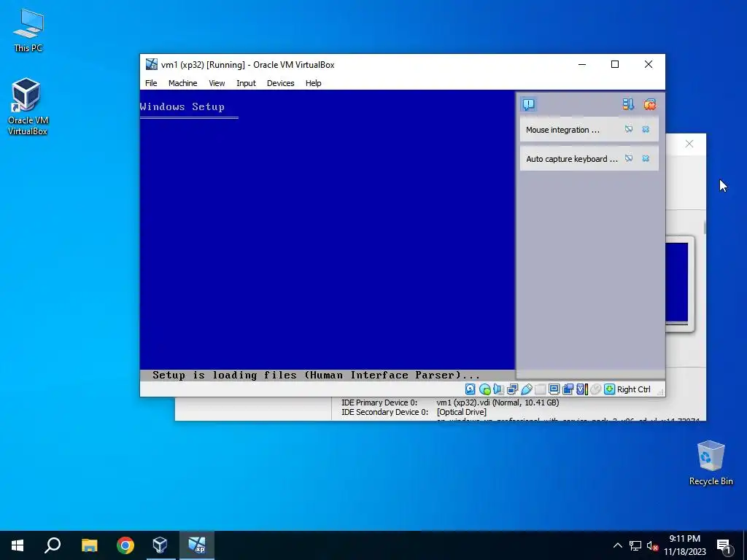Click the mouse integration status indicator
Image resolution: width=747 pixels, height=560 pixels.
pyautogui.click(x=595, y=389)
